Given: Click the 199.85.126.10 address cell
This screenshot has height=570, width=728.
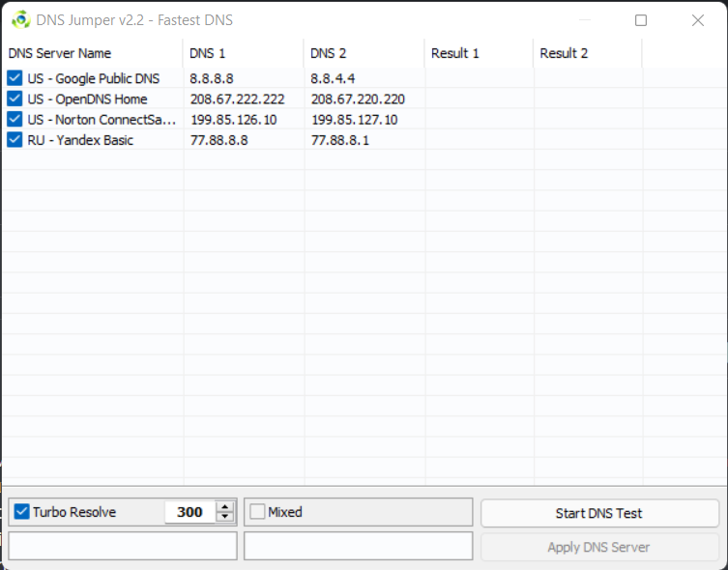Looking at the screenshot, I should tap(234, 120).
